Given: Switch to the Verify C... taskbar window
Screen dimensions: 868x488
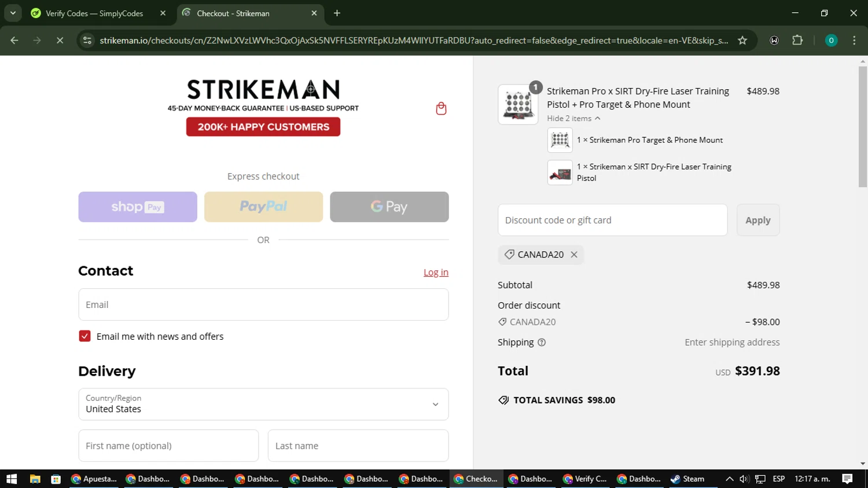Looking at the screenshot, I should click(x=586, y=479).
